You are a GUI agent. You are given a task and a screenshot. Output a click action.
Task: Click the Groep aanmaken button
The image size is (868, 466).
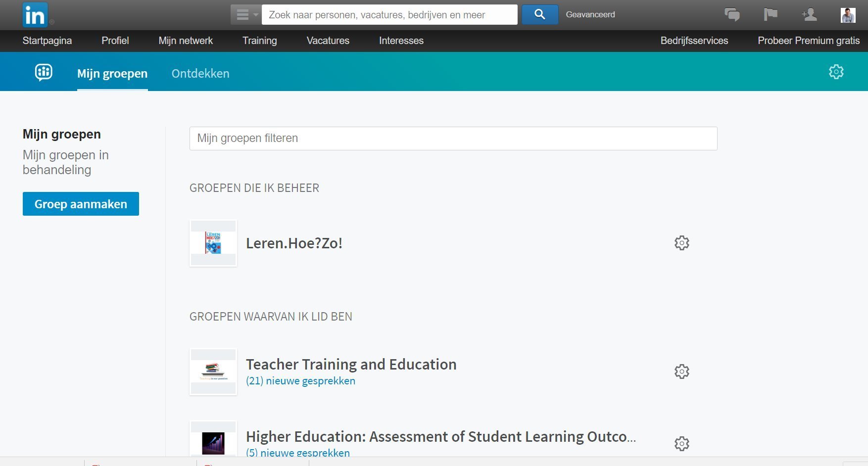point(81,204)
